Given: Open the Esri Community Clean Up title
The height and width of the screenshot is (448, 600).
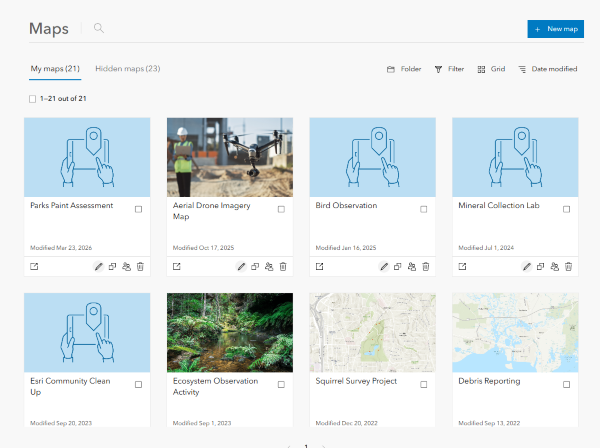Looking at the screenshot, I should [70, 386].
